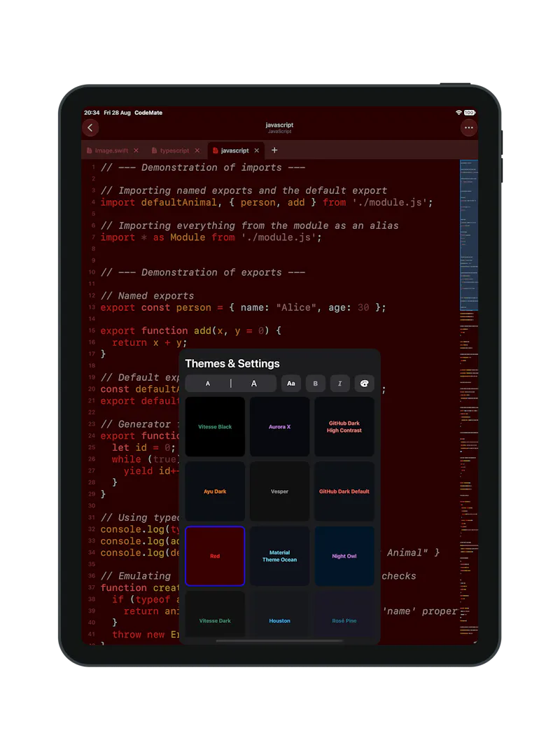Close the javascript tab
Viewport: 560px width, 747px height.
click(257, 151)
